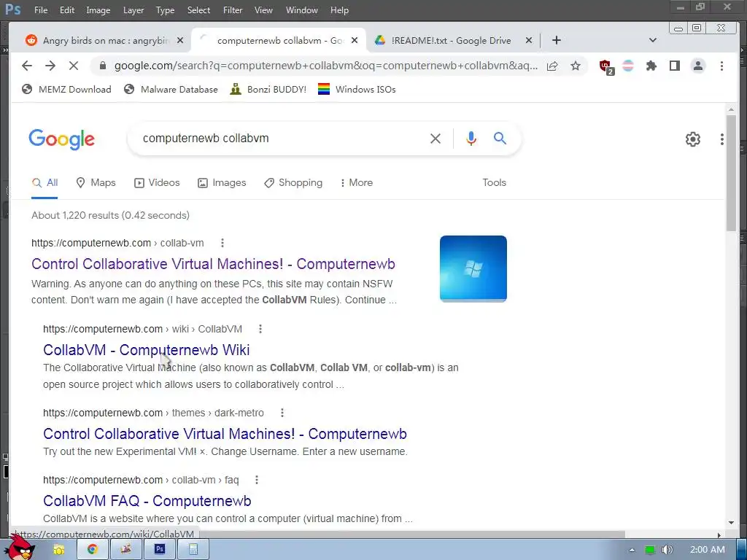Image resolution: width=747 pixels, height=560 pixels.
Task: Select the Maps results tab
Action: click(x=96, y=183)
